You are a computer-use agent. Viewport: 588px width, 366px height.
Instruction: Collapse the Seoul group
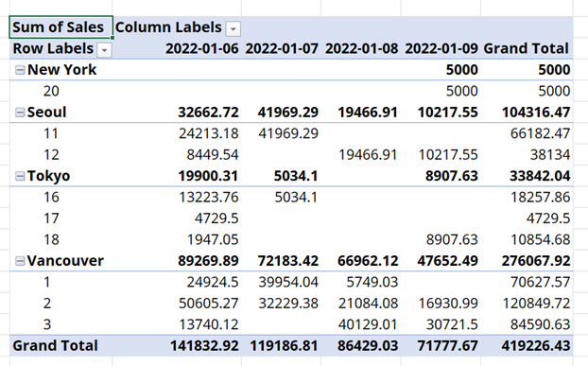(20, 113)
